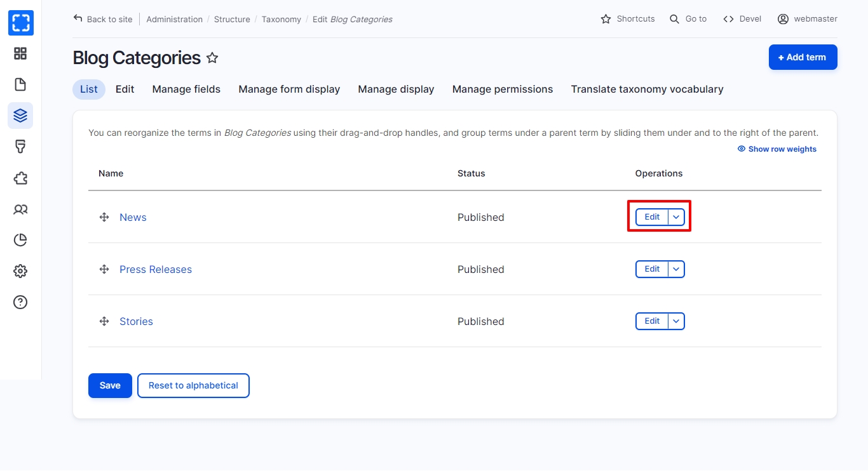Switch to the Manage permissions tab
This screenshot has height=471, width=868.
pyautogui.click(x=502, y=90)
